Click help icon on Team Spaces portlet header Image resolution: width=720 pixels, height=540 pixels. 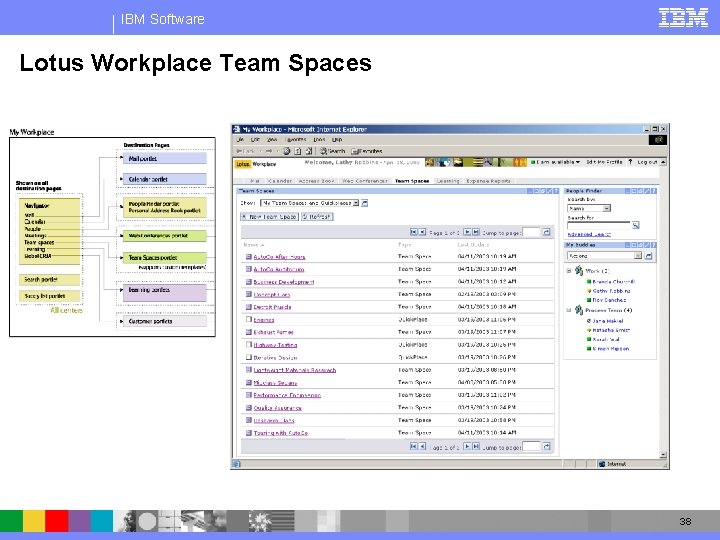[556, 191]
